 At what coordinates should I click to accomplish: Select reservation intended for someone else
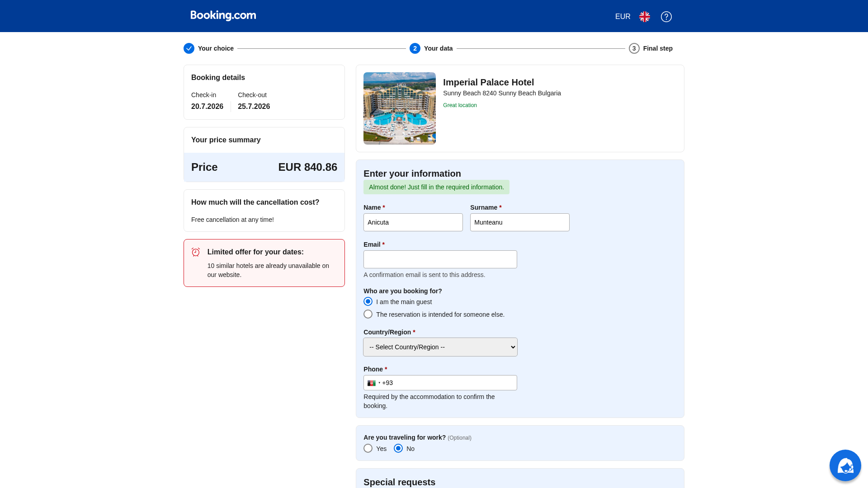(x=368, y=314)
